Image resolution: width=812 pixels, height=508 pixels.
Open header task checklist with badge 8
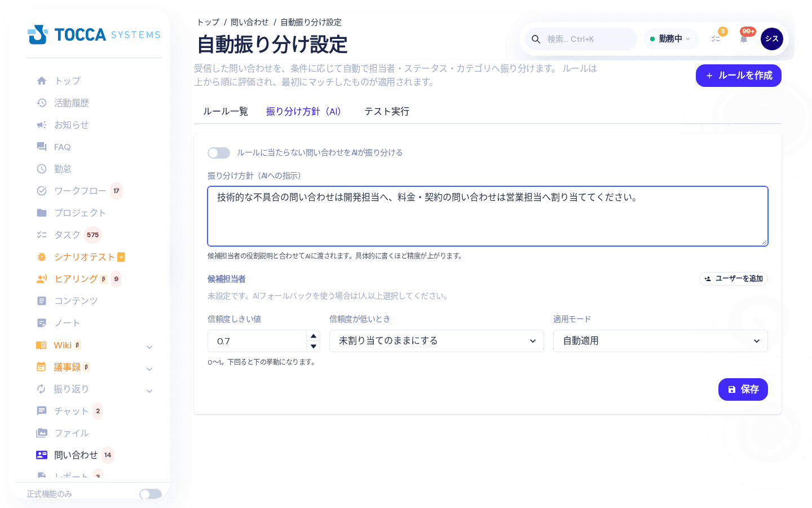(x=716, y=38)
